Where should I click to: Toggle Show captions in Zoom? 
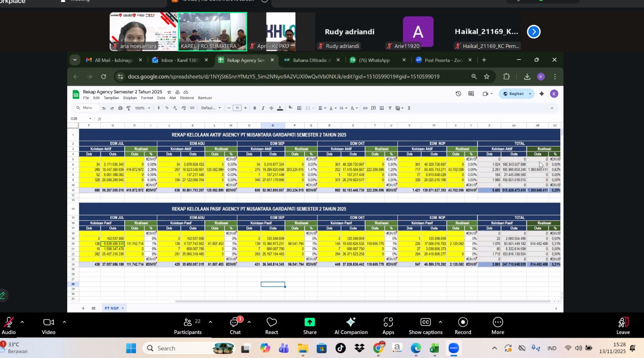tap(425, 323)
